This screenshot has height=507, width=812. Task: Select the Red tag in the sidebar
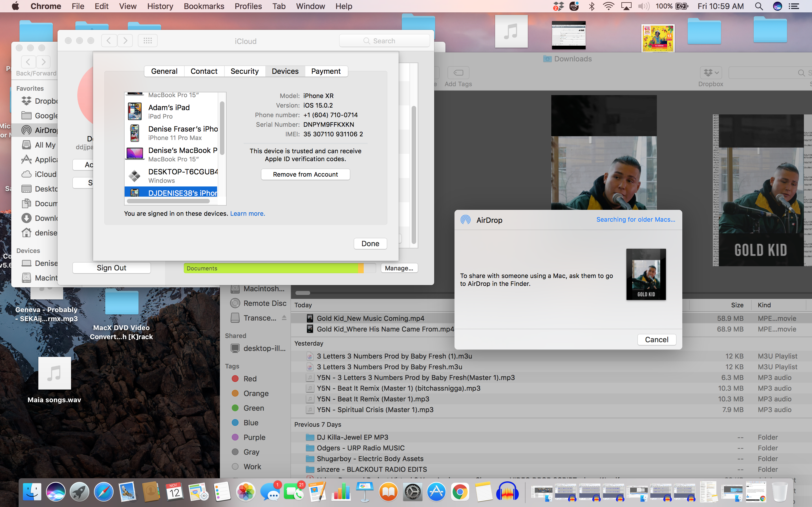250,379
